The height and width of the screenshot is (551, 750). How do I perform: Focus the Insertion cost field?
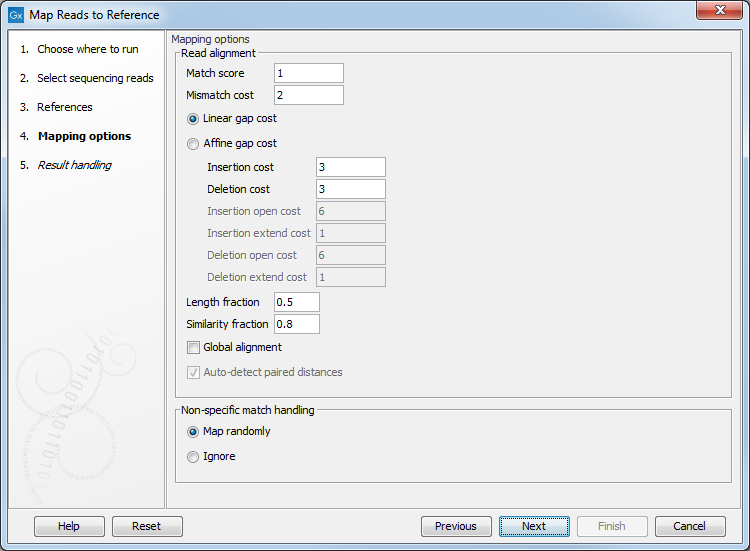tap(350, 167)
